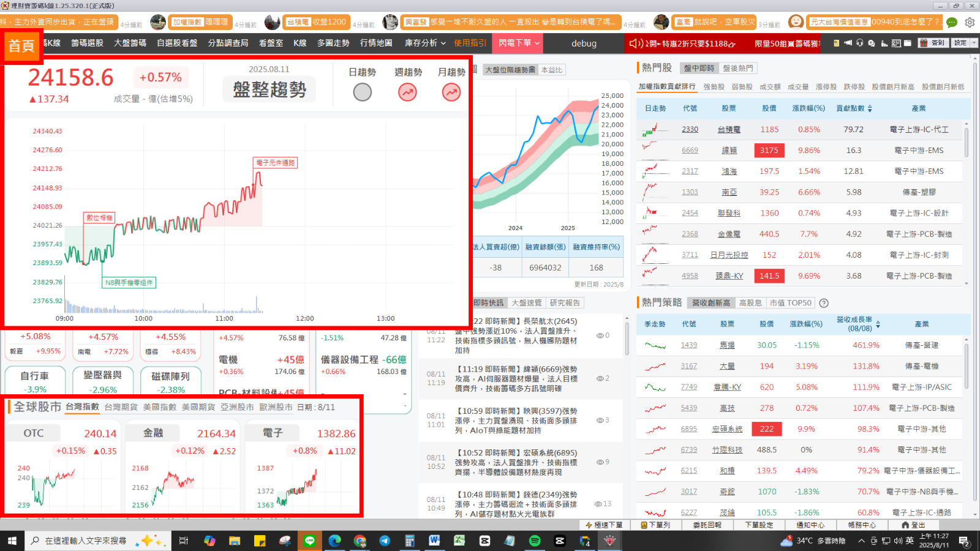Open the settings gear icon at top right

point(970,22)
